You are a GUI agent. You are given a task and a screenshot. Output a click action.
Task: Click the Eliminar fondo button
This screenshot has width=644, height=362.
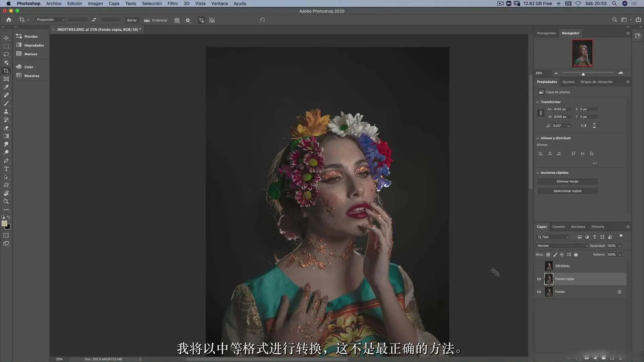[567, 181]
